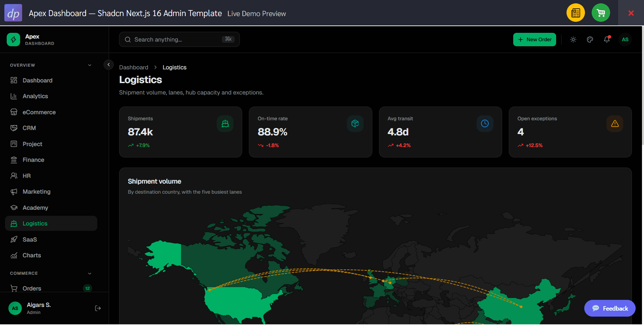
Task: Click the green shopping cart icon in the top banner
Action: tap(601, 13)
